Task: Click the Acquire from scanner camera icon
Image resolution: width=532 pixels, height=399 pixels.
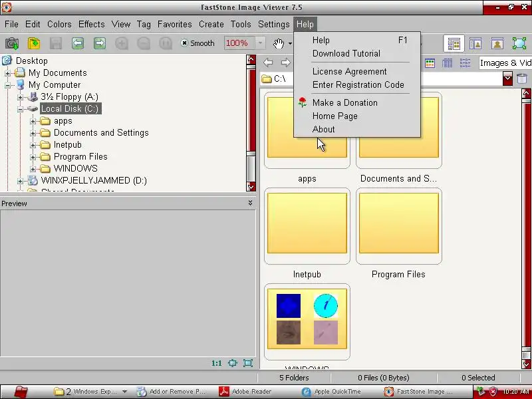Action: tap(12, 43)
